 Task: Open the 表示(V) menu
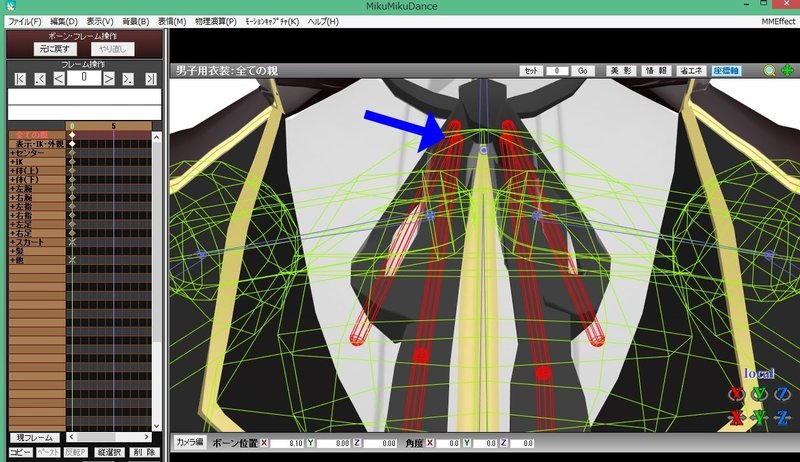(99, 21)
